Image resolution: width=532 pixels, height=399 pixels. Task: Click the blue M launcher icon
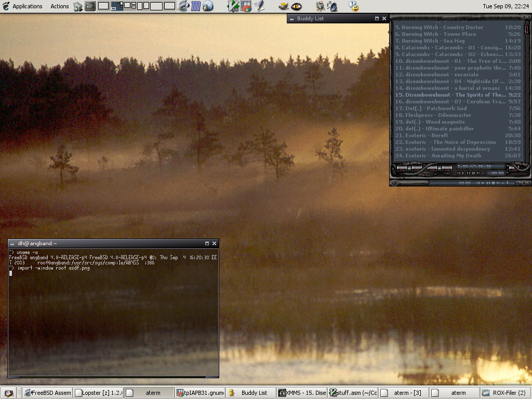click(196, 6)
